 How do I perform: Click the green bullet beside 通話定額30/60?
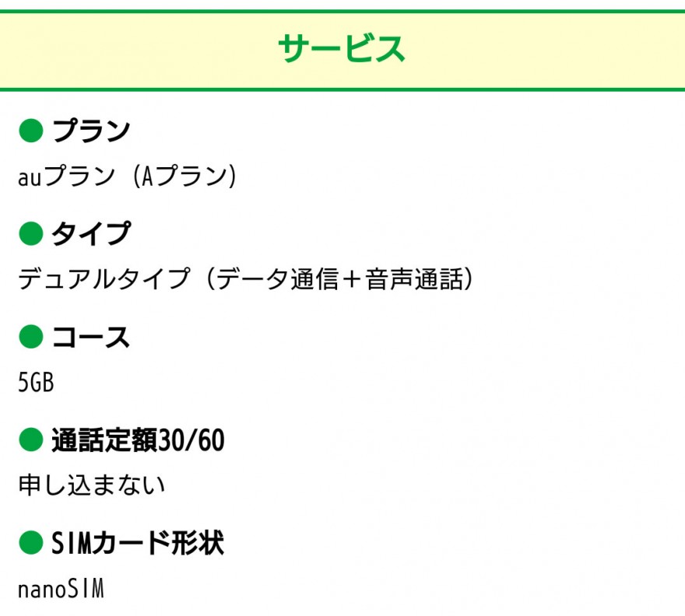coord(31,439)
